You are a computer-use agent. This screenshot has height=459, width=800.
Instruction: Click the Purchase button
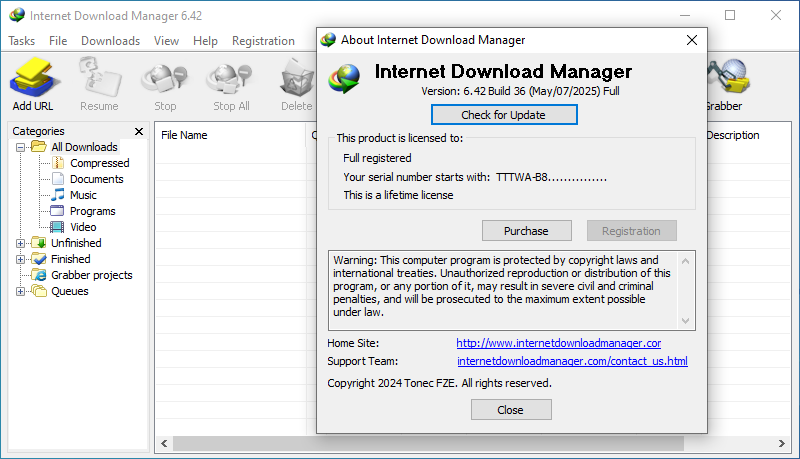(x=527, y=231)
